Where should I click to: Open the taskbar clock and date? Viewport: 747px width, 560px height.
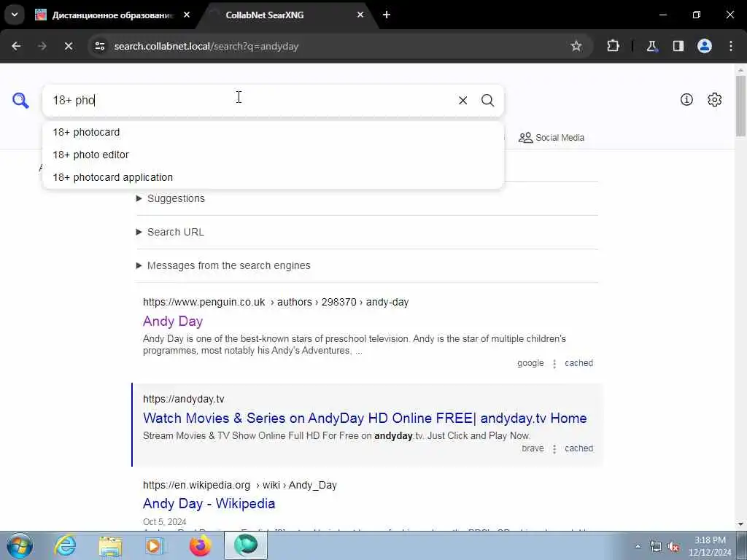click(x=710, y=546)
